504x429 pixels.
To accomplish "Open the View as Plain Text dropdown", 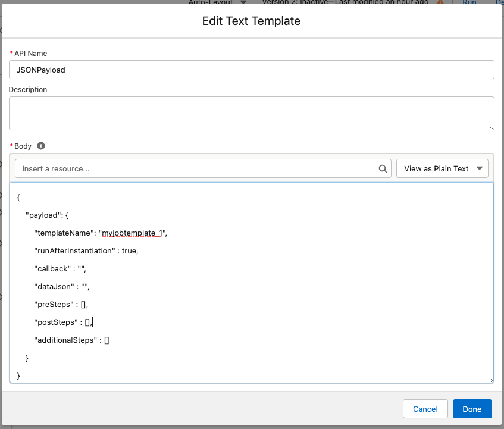I will [442, 168].
